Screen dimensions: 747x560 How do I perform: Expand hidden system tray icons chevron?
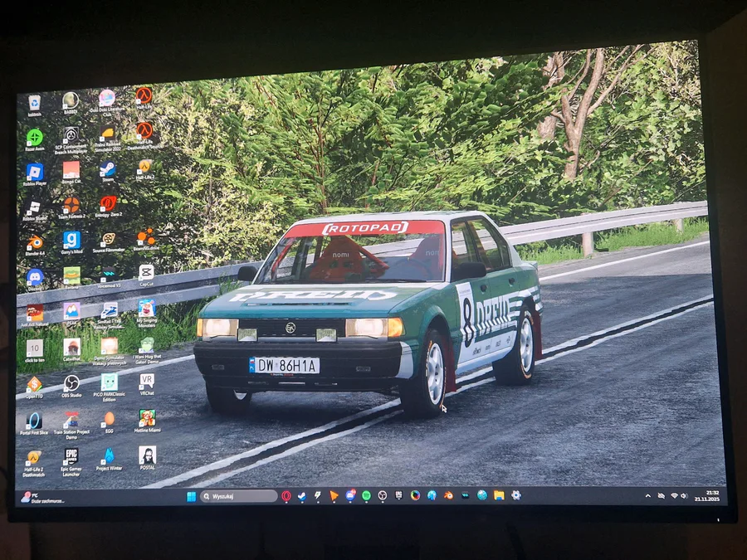648,496
